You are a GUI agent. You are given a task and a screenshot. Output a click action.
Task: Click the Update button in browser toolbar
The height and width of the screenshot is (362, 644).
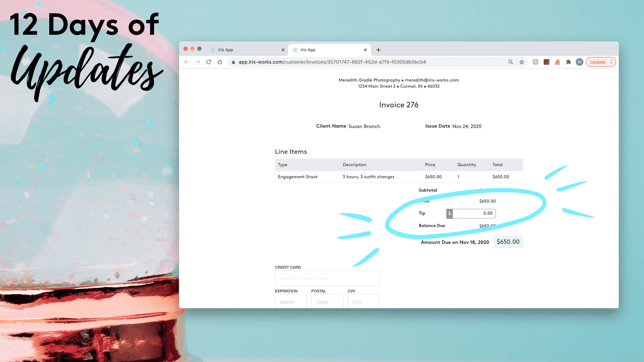tap(598, 62)
